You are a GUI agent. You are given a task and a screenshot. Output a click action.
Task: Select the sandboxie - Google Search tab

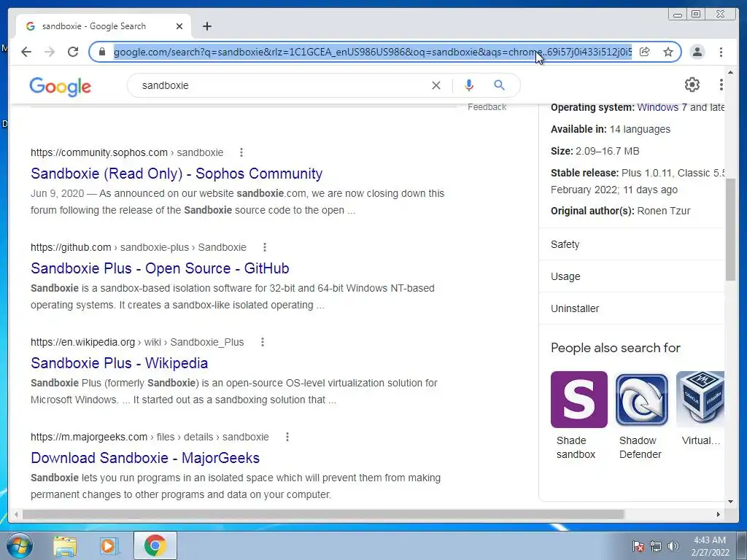click(x=104, y=26)
